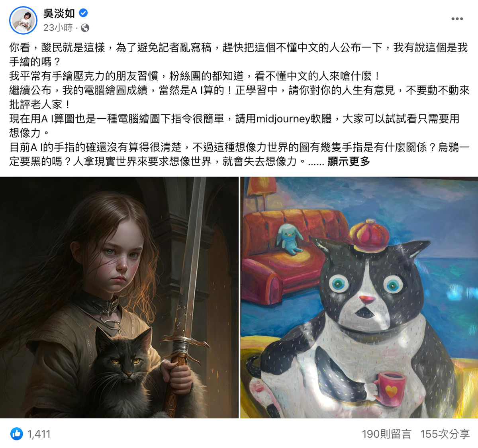478x448 pixels.
Task: Open the 190則留言 comments link
Action: pyautogui.click(x=386, y=434)
